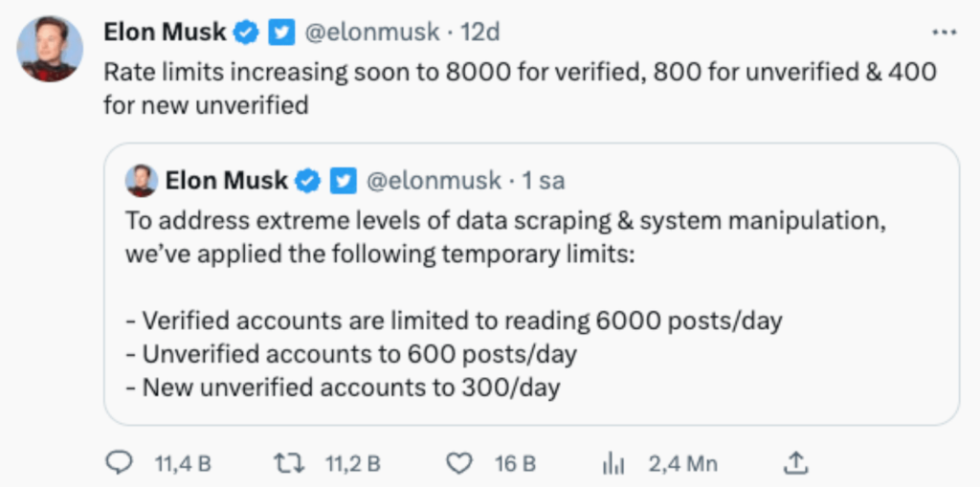Click the blue verified checkmark on main tweet

pyautogui.click(x=247, y=33)
